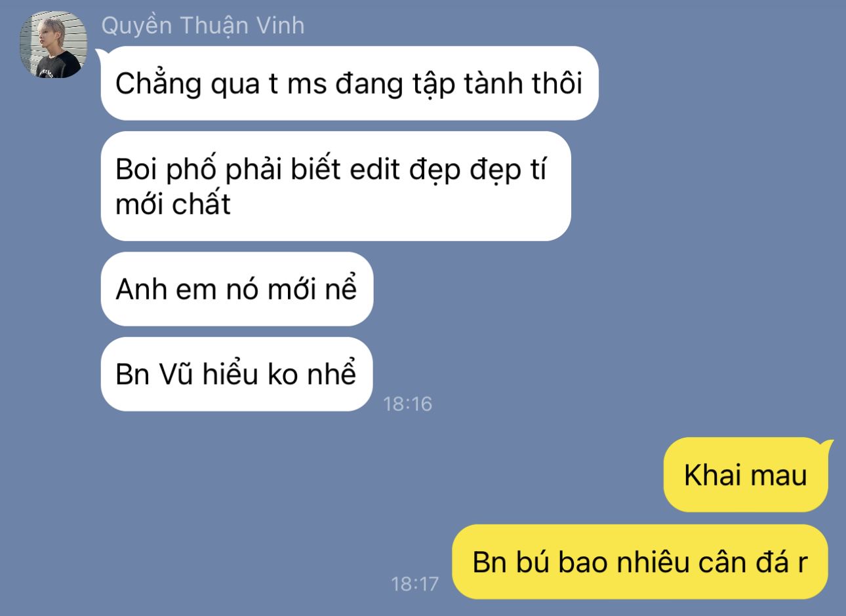Click the second line "mới chất"
846x616 pixels.
pyautogui.click(x=173, y=204)
